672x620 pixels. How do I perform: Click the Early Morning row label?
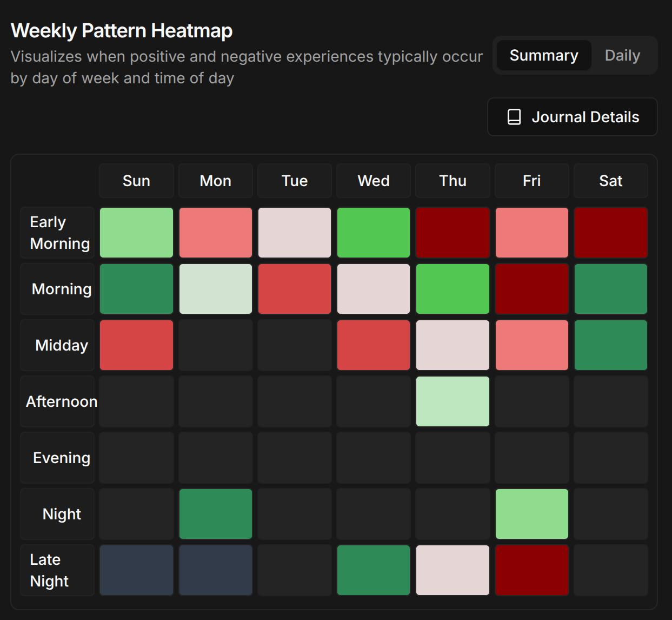click(57, 232)
